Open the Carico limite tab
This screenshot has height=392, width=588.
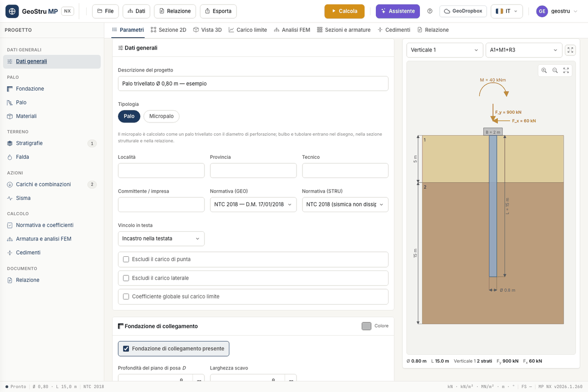247,30
